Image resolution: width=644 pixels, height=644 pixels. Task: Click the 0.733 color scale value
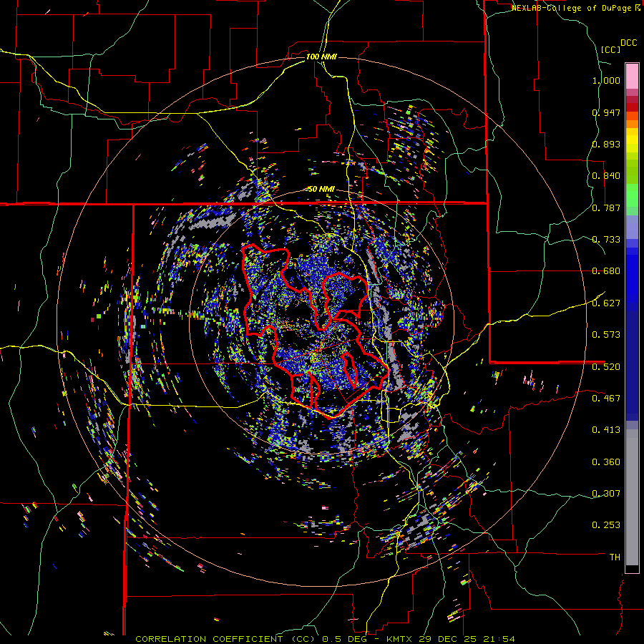tap(606, 240)
